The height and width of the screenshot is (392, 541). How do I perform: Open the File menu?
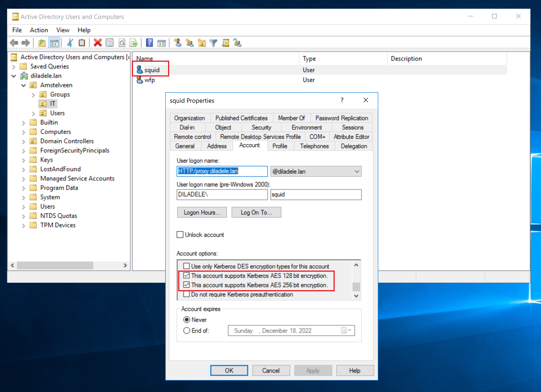coord(17,30)
